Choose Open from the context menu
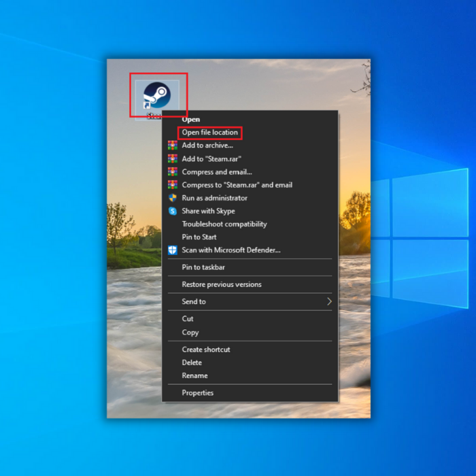Screen dimensions: 476x476 pos(191,120)
